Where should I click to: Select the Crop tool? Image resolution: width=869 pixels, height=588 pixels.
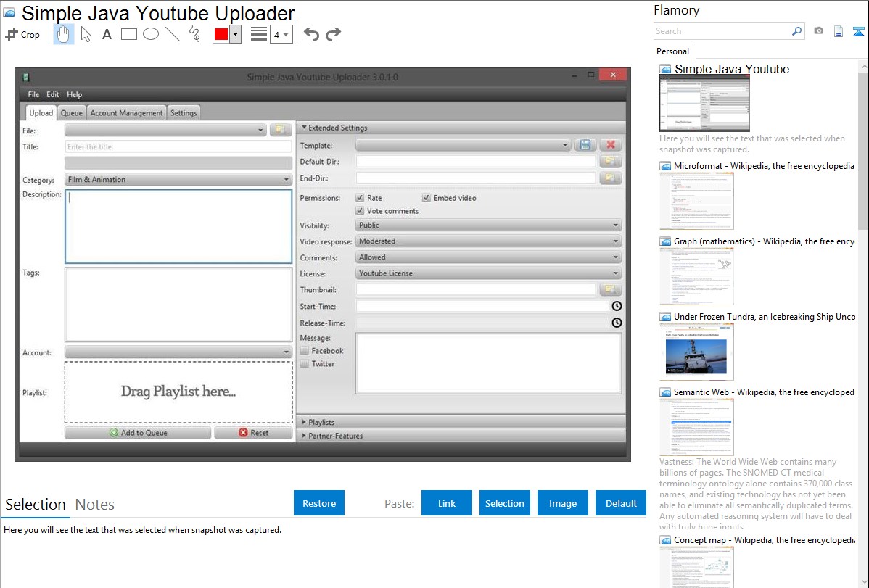tap(22, 34)
